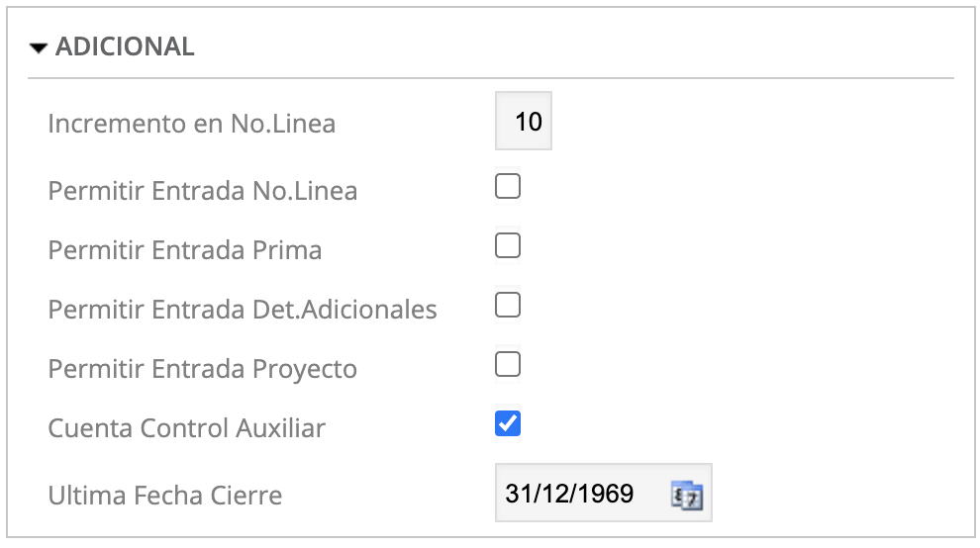Click the 'Cuenta Control Auxiliar' label
The height and width of the screenshot is (548, 980).
187,428
